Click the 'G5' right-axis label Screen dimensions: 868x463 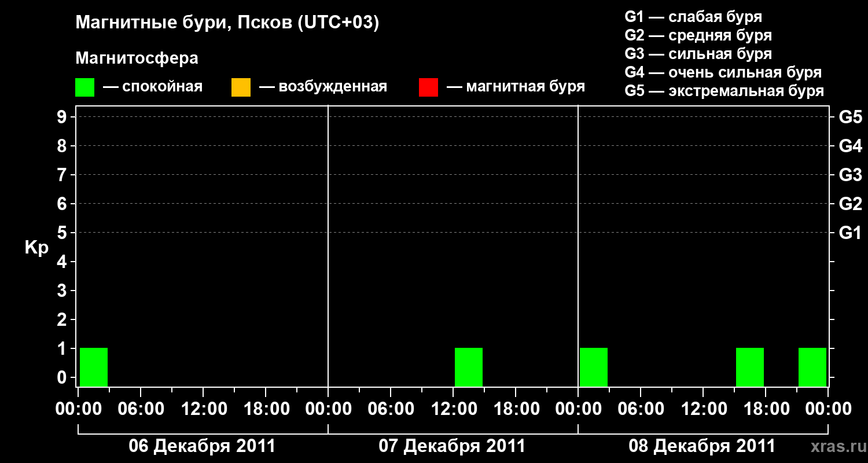pos(851,117)
